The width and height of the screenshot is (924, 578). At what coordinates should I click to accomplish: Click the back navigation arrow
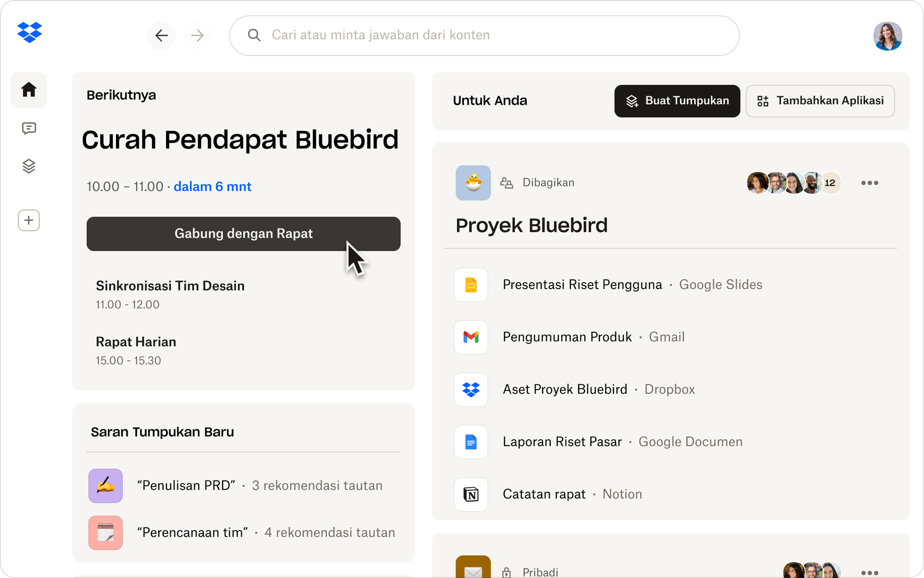tap(161, 35)
